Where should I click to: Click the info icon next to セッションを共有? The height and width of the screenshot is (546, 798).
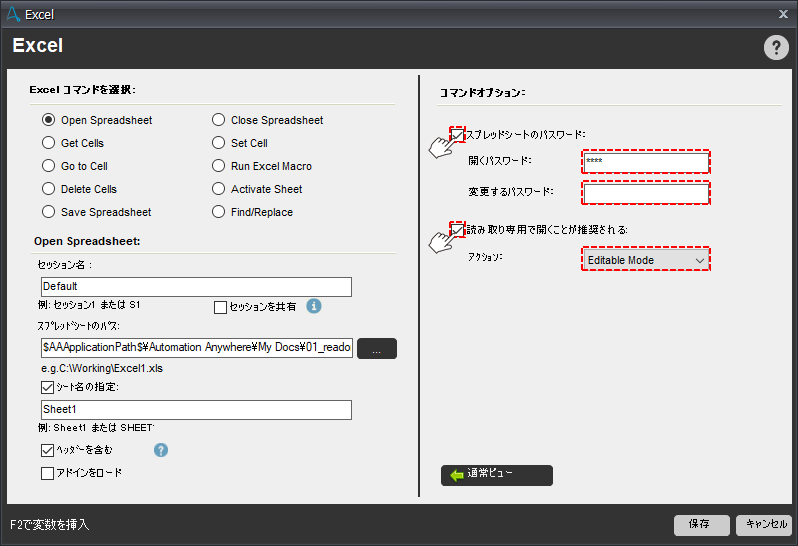[x=314, y=306]
